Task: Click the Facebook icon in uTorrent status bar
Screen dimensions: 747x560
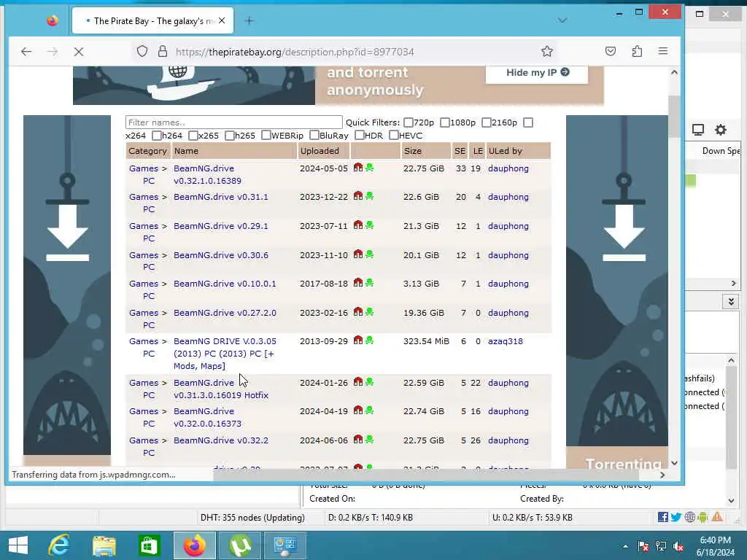Action: pos(662,517)
